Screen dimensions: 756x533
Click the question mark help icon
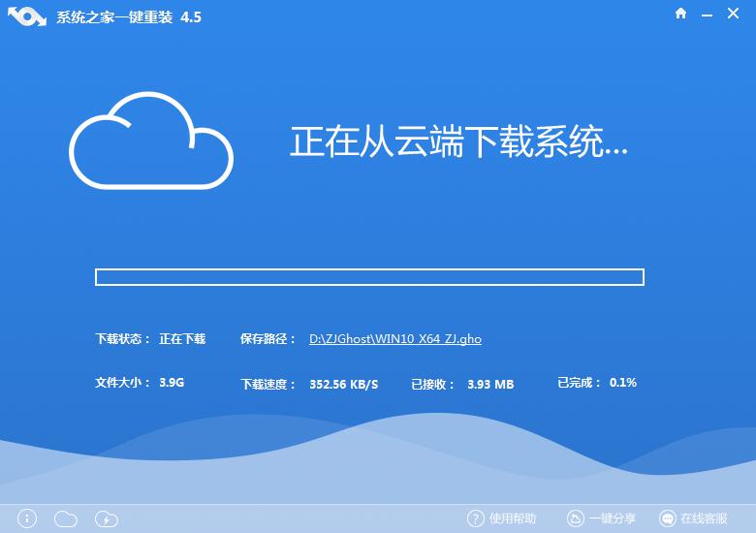(x=475, y=519)
